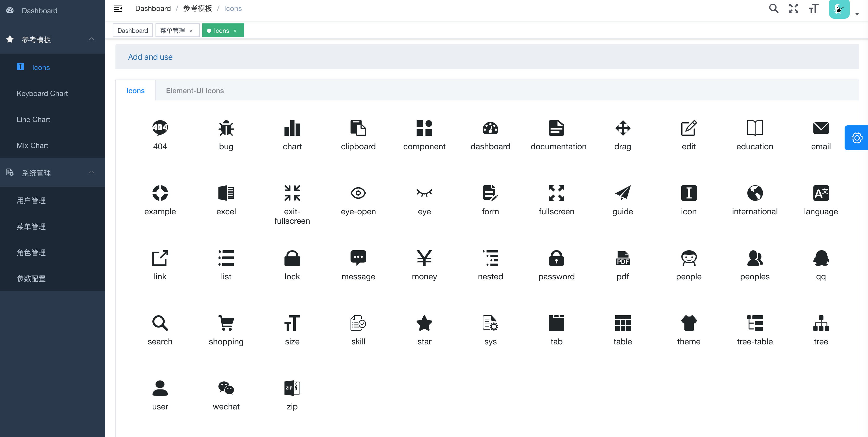Click the qq penguin icon
This screenshot has height=437, width=868.
[x=821, y=258]
